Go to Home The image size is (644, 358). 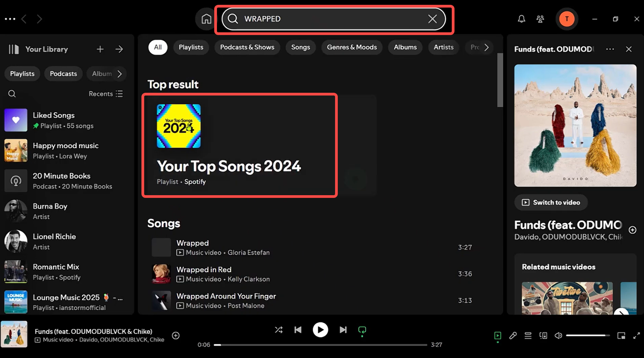pos(206,19)
